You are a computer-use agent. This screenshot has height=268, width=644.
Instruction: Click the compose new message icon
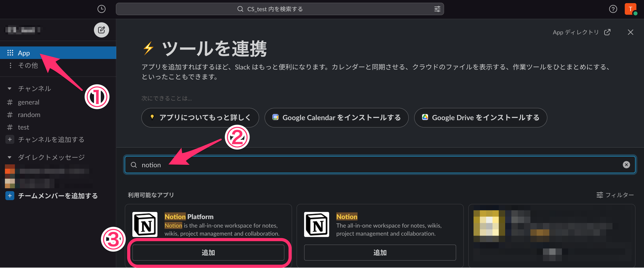tap(101, 30)
